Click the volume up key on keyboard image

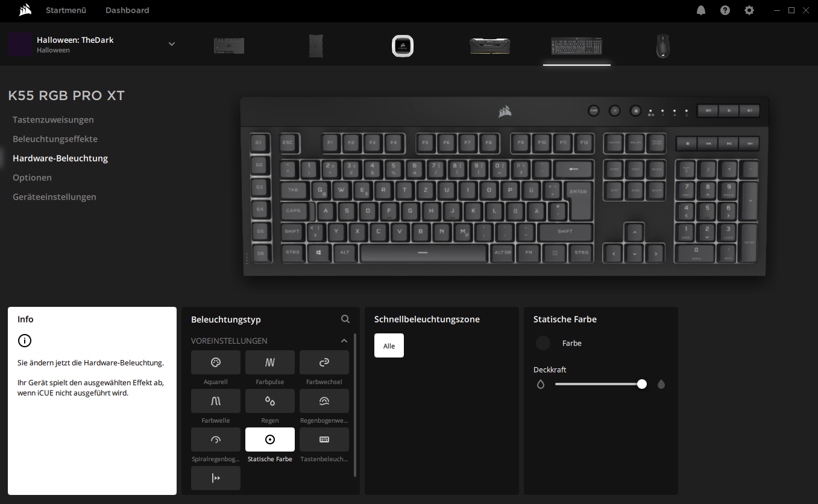[749, 110]
